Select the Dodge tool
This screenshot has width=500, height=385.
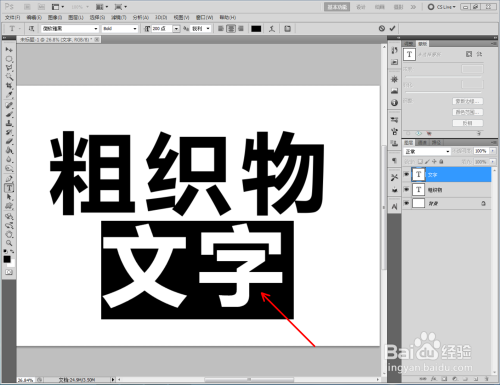click(9, 168)
